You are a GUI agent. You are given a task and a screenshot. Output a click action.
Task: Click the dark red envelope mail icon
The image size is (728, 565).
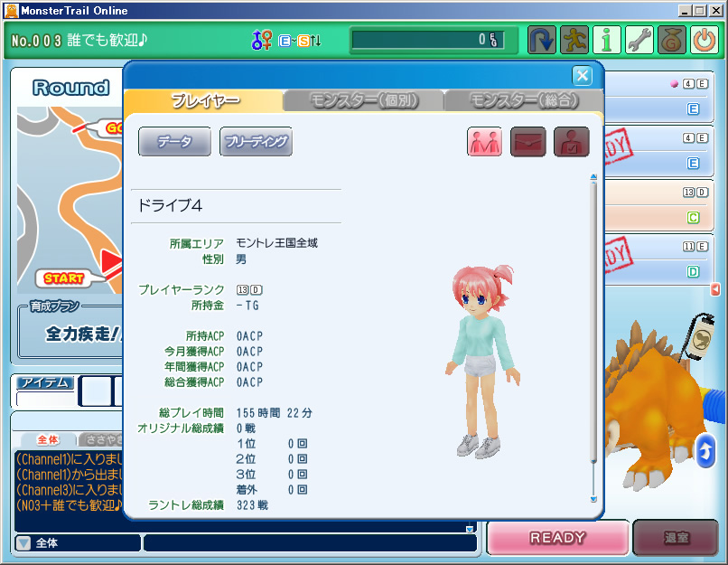click(527, 141)
